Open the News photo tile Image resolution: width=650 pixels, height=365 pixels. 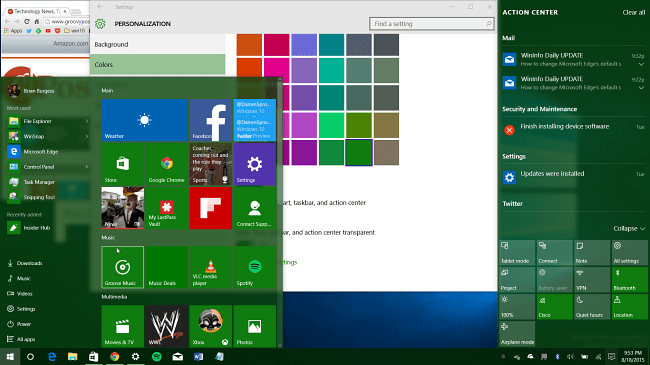tap(123, 208)
